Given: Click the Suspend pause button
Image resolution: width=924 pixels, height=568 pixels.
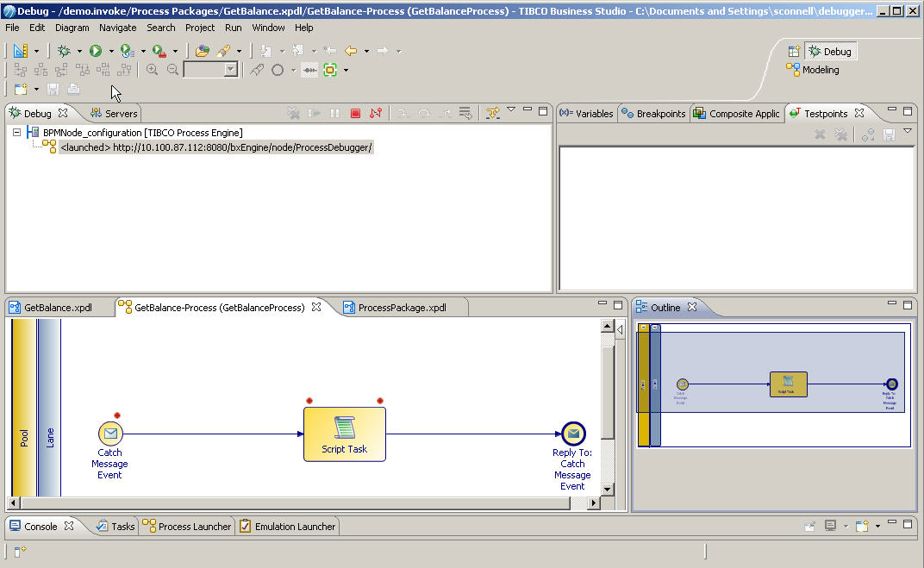Looking at the screenshot, I should [334, 113].
